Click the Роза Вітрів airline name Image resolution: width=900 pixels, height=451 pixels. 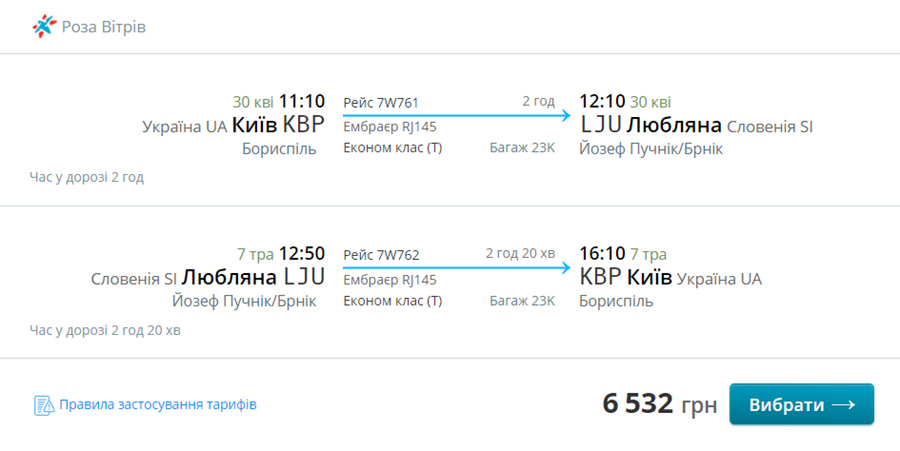pyautogui.click(x=104, y=27)
